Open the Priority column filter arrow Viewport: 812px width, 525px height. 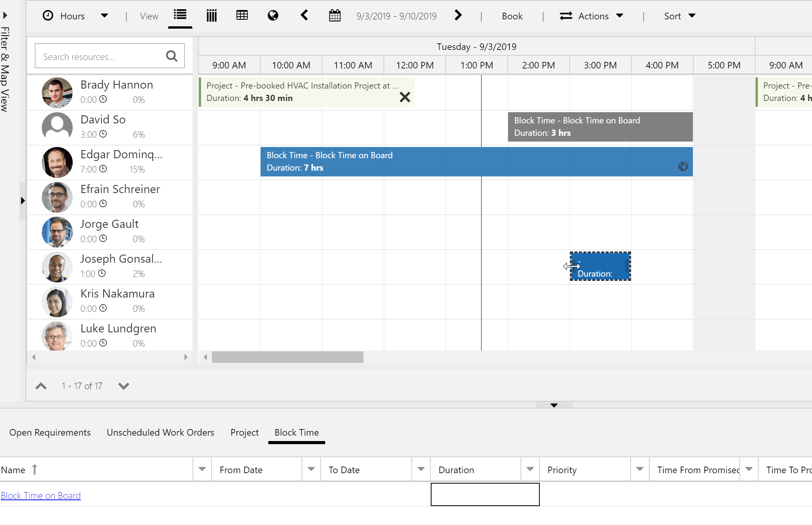(x=640, y=469)
